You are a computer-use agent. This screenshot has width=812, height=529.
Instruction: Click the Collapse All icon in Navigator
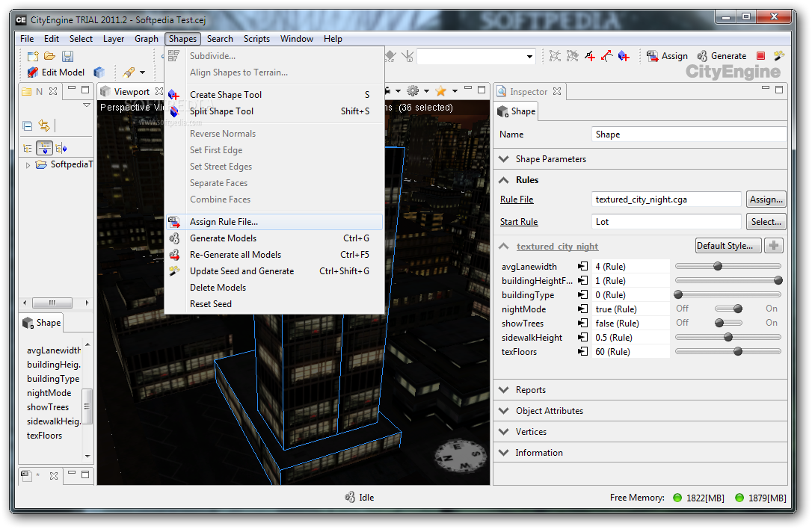(28, 126)
